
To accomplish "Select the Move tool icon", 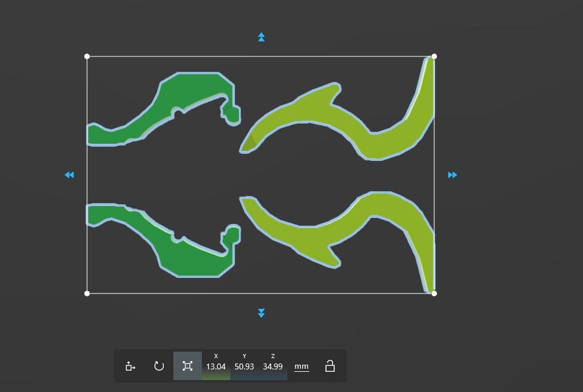I will (131, 366).
